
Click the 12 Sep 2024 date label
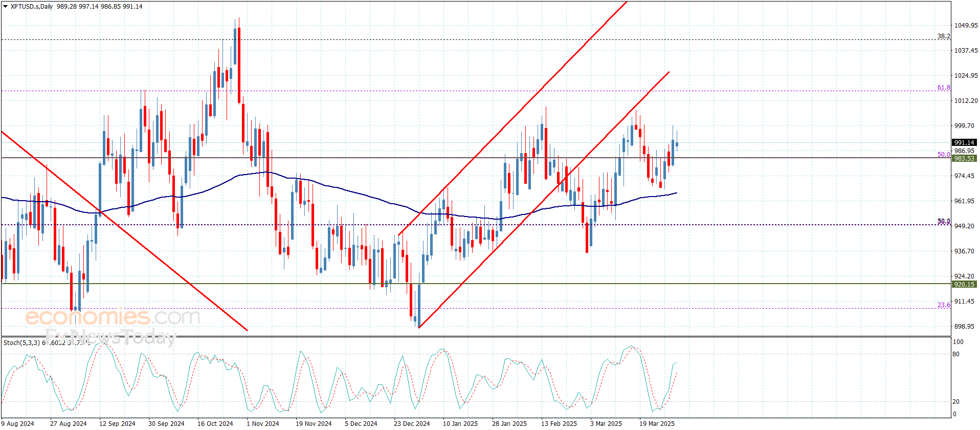117,423
